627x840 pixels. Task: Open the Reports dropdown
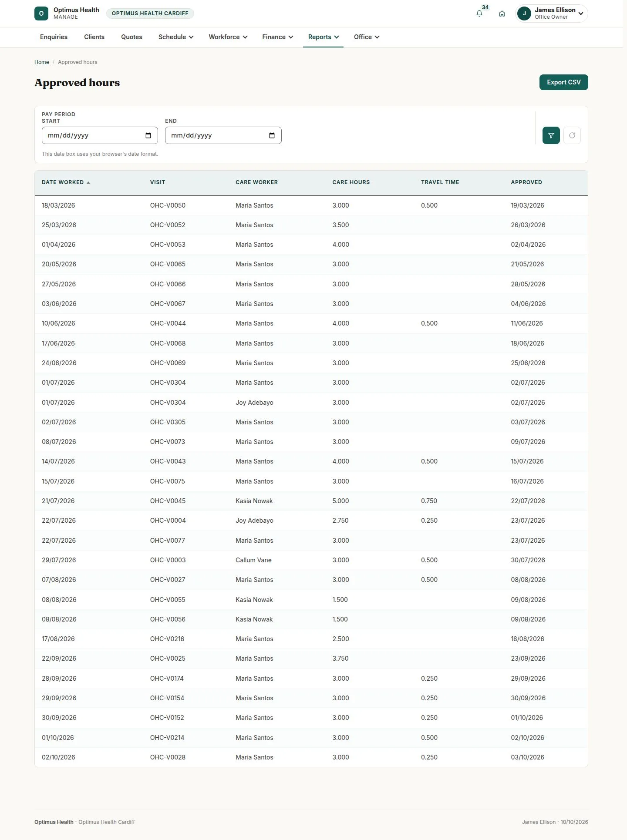click(324, 37)
